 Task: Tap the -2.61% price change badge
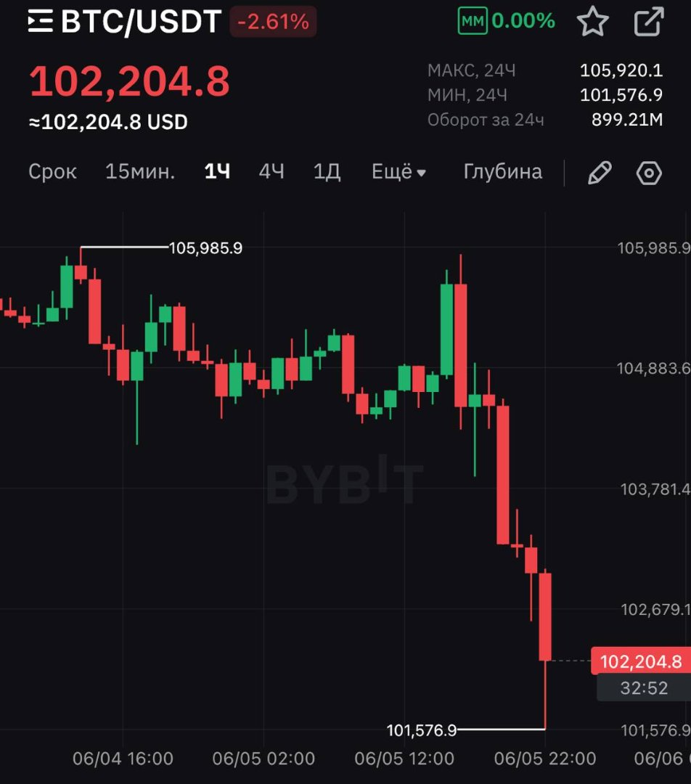[273, 23]
